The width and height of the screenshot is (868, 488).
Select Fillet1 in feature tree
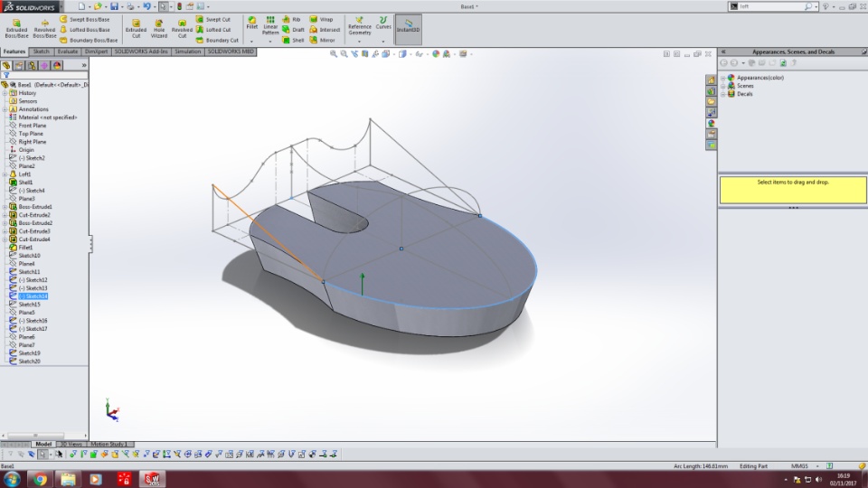pyautogui.click(x=25, y=248)
